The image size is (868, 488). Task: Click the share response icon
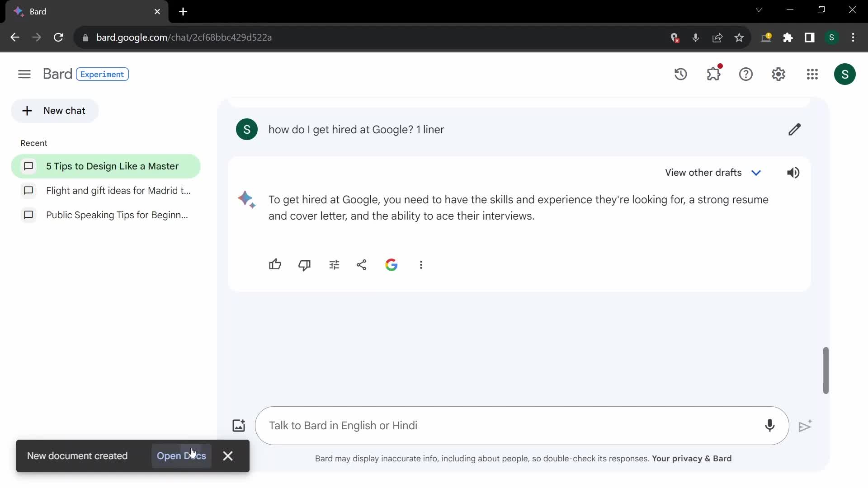click(362, 264)
